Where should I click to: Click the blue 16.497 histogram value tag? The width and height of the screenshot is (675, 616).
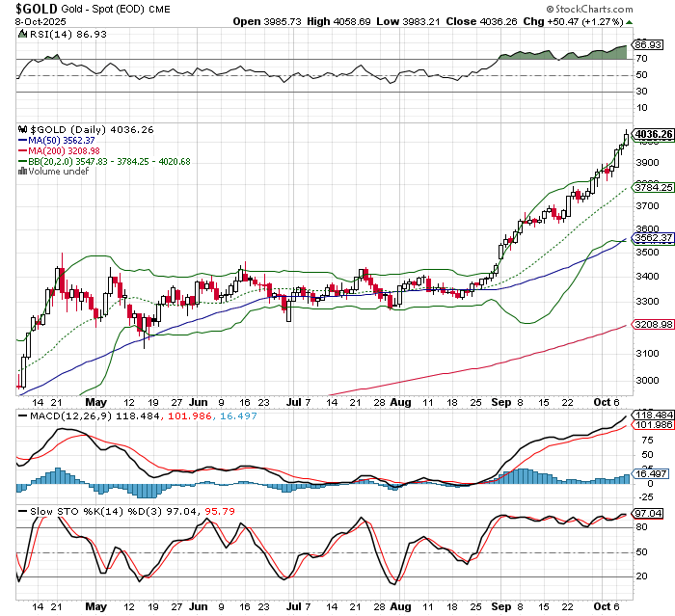pyautogui.click(x=647, y=475)
